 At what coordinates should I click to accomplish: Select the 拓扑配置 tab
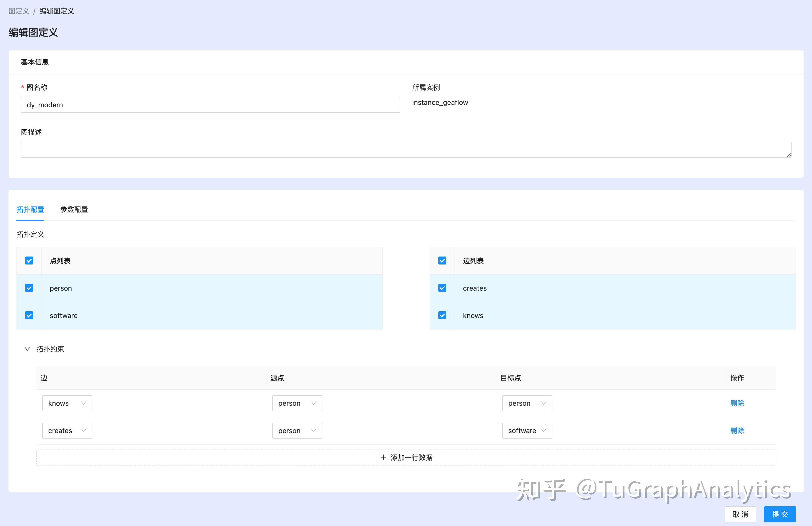pos(30,210)
